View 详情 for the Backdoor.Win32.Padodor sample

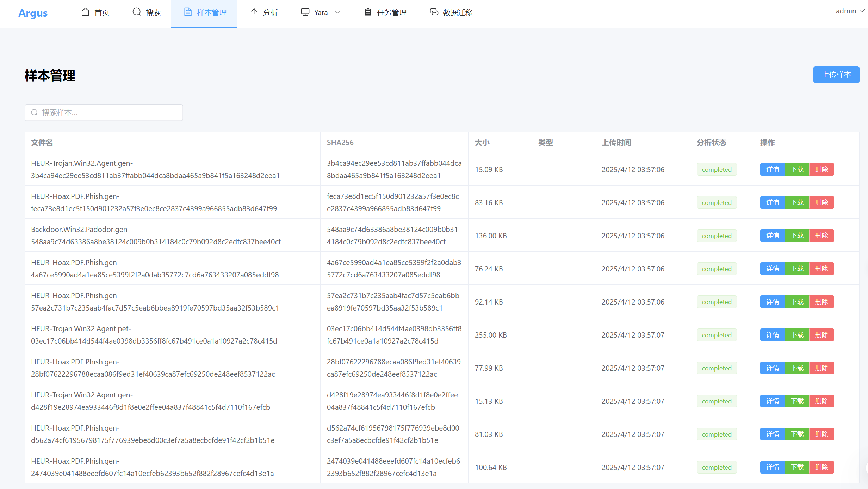click(772, 236)
